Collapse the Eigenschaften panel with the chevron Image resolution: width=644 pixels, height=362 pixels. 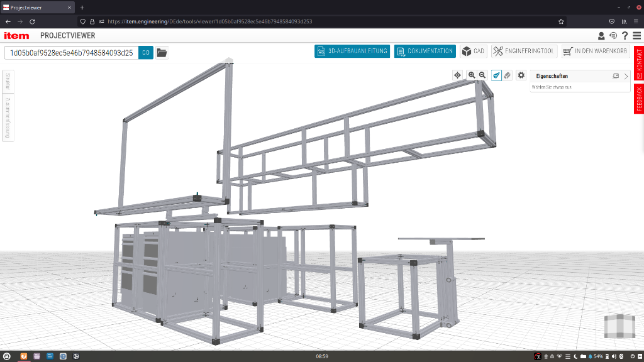click(x=626, y=76)
